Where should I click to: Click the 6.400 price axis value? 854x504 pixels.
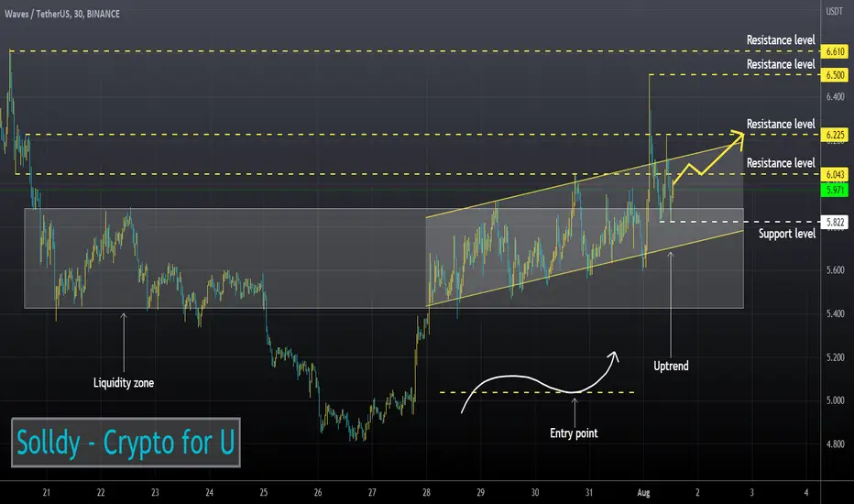835,97
